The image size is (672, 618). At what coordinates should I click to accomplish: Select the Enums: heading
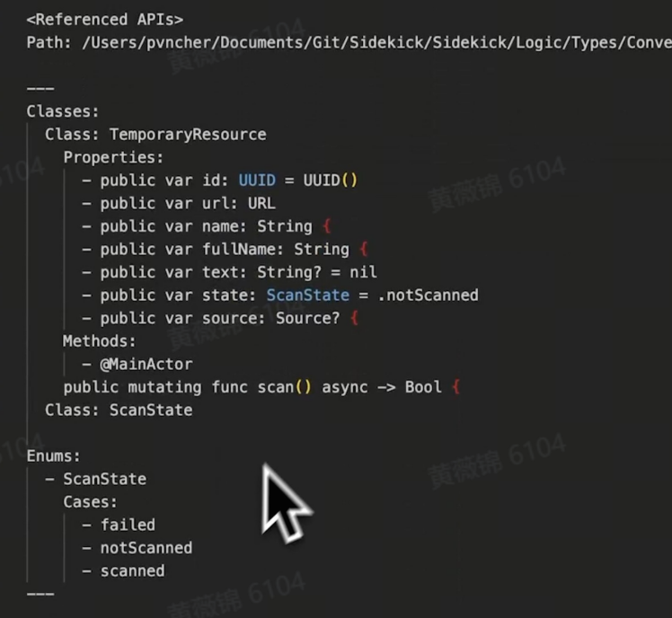tap(54, 456)
